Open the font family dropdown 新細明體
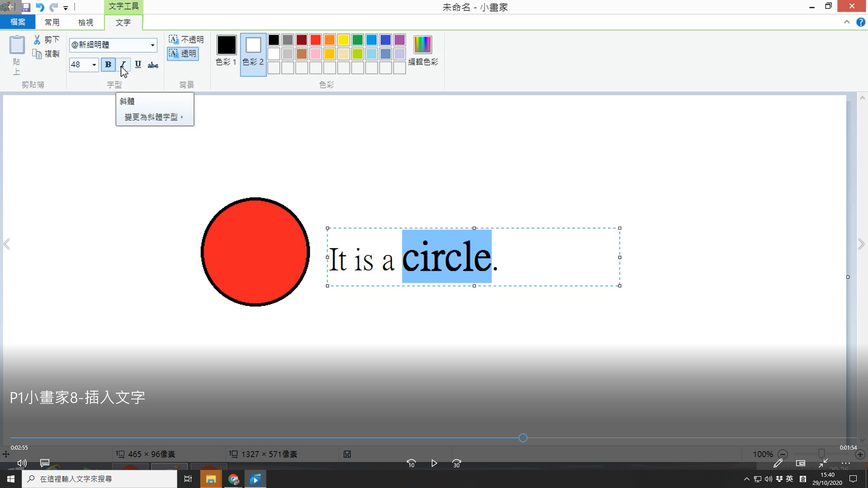868x488 pixels. pyautogui.click(x=152, y=45)
